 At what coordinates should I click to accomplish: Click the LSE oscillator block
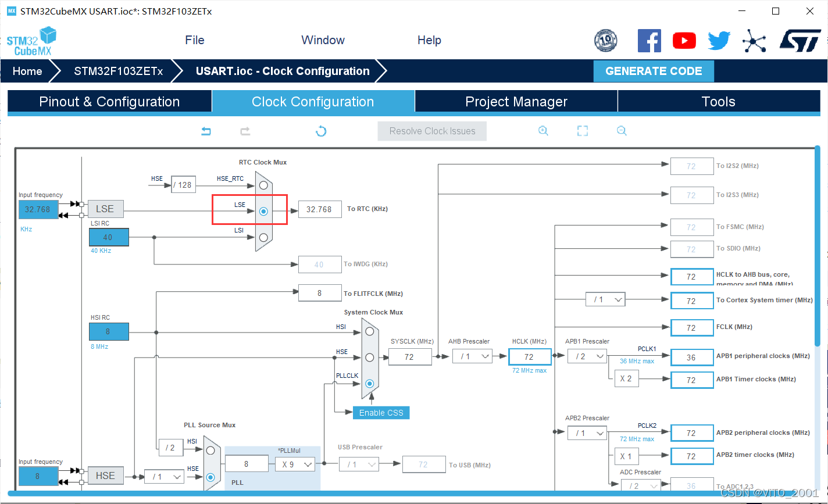pyautogui.click(x=105, y=209)
